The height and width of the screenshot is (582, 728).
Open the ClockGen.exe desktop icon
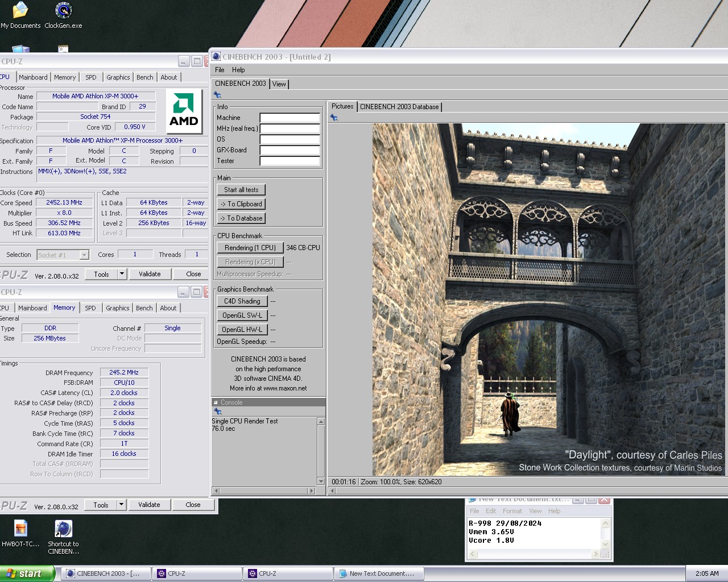click(63, 15)
